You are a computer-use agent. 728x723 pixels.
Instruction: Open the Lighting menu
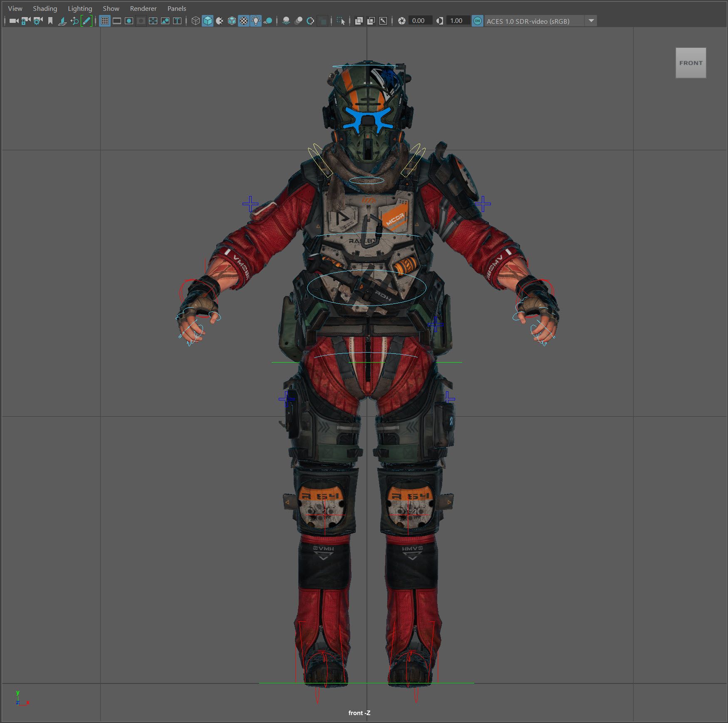[x=80, y=8]
